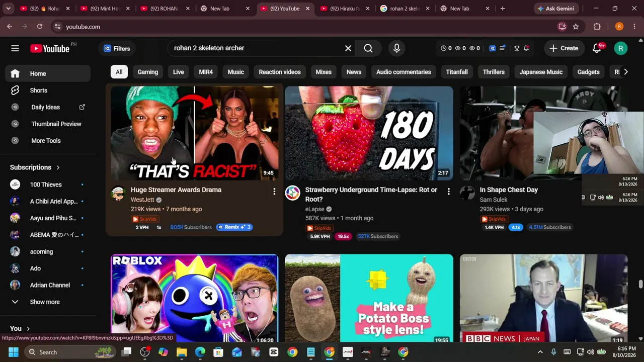Open the vidIQ Filters button
644x362 pixels.
coord(117,48)
